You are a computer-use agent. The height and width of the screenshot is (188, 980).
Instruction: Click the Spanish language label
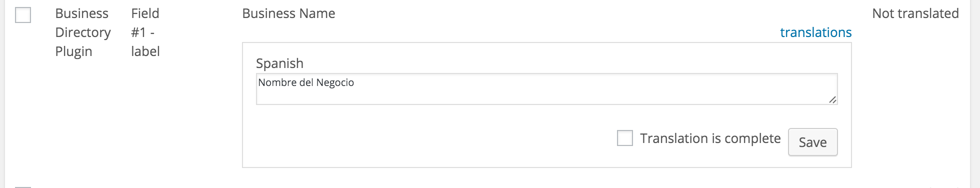pyautogui.click(x=279, y=63)
